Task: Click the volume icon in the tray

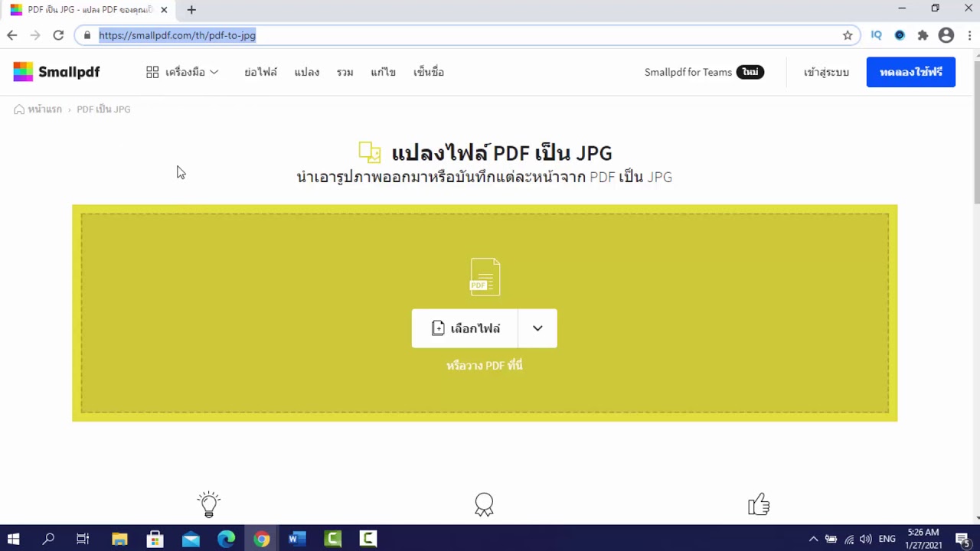Action: tap(865, 539)
